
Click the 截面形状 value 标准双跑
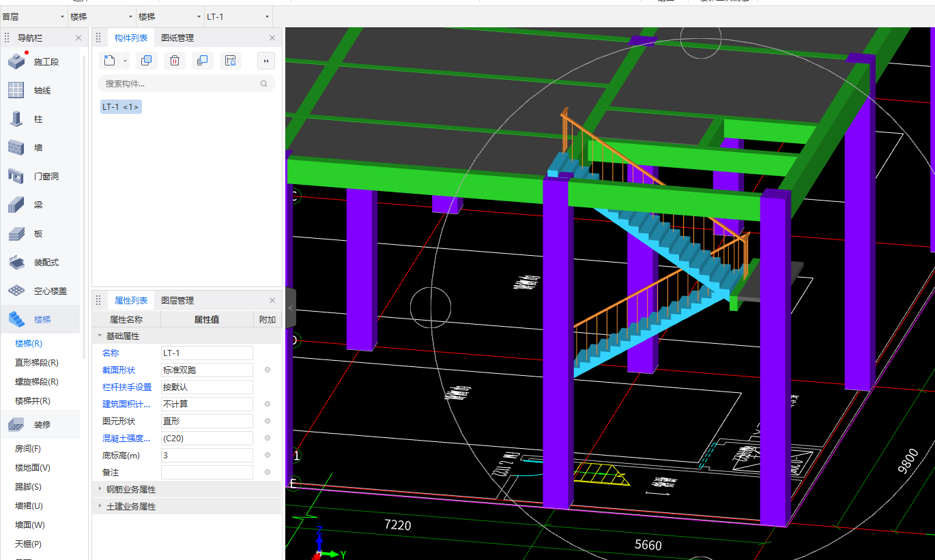coord(207,370)
